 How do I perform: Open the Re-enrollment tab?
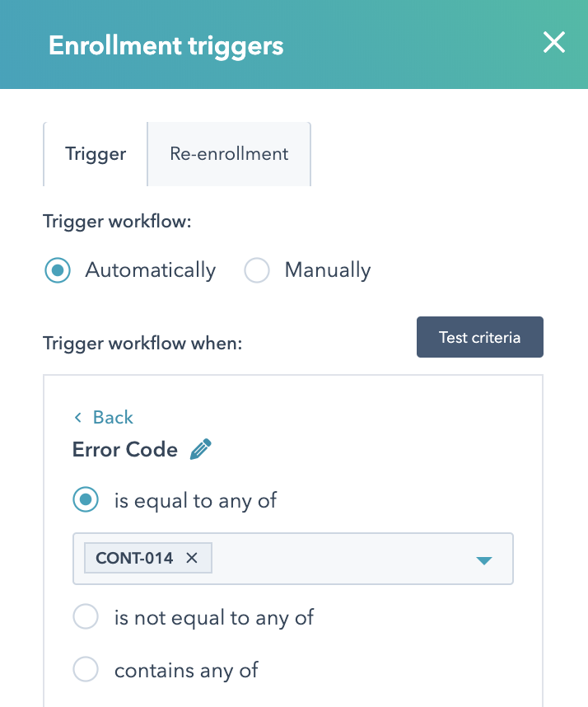point(229,154)
